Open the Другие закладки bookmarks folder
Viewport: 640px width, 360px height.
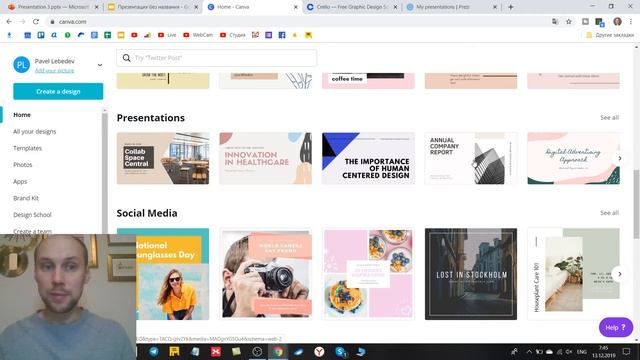click(x=610, y=35)
